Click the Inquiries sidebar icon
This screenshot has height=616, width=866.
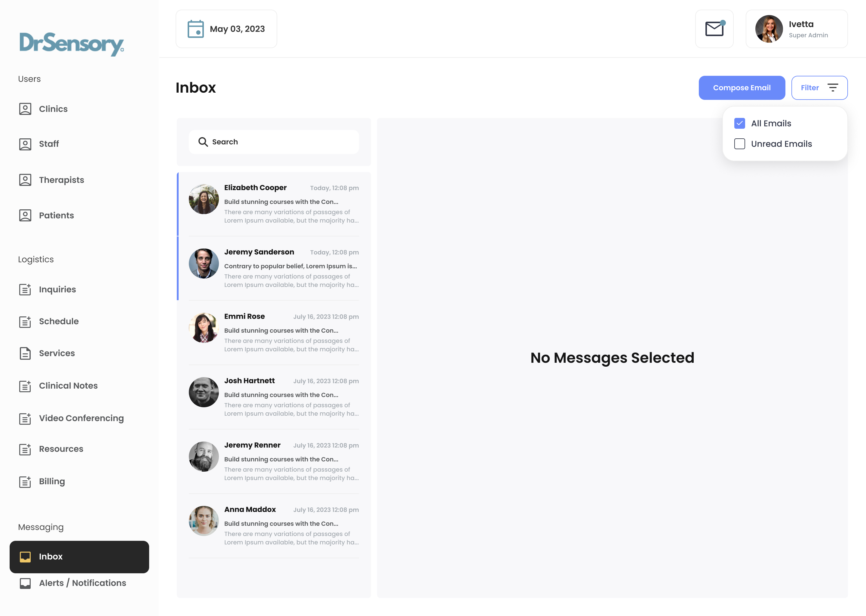click(25, 289)
